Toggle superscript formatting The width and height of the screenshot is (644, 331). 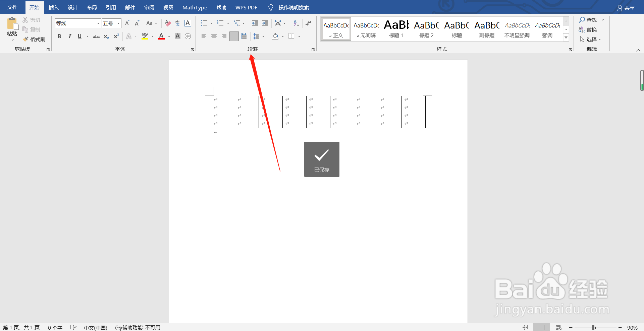point(116,36)
